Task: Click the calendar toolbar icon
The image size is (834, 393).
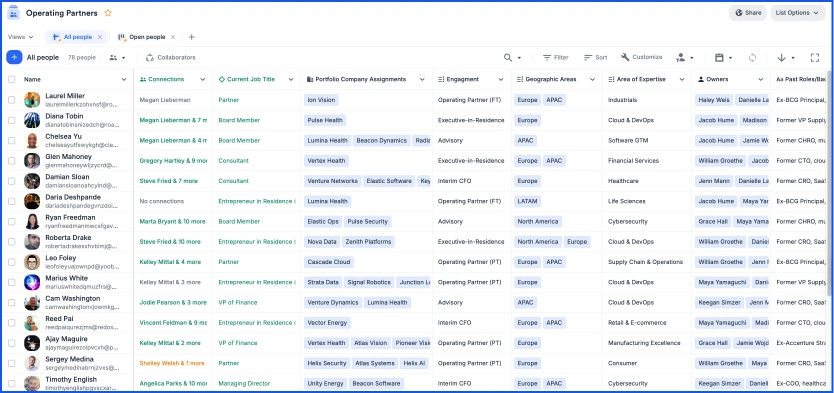Action: [x=719, y=57]
